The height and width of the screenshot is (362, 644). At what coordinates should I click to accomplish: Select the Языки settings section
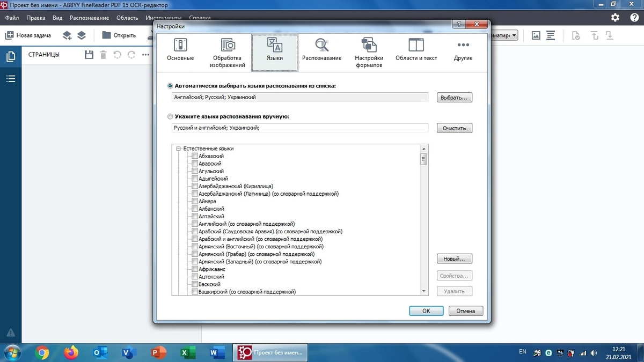pyautogui.click(x=275, y=52)
